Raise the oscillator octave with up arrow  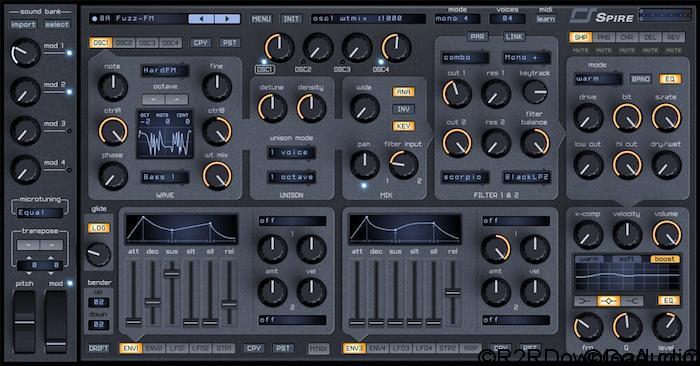177,99
